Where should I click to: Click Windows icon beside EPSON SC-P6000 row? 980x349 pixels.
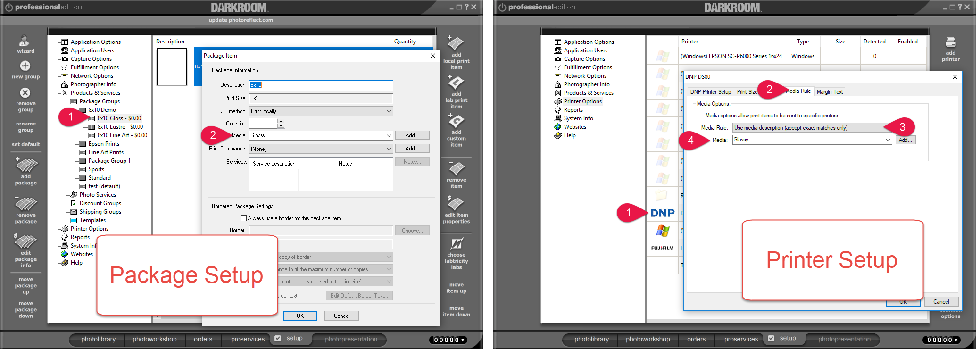[x=663, y=56]
